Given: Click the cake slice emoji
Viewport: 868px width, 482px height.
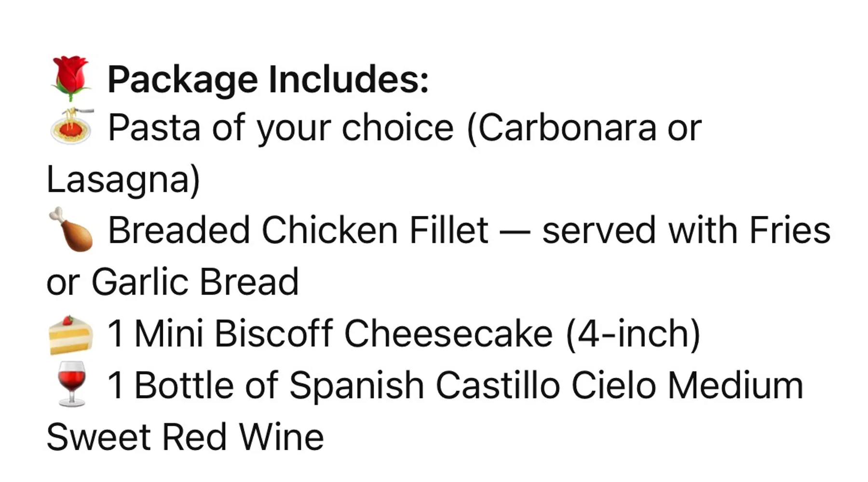Looking at the screenshot, I should [71, 335].
